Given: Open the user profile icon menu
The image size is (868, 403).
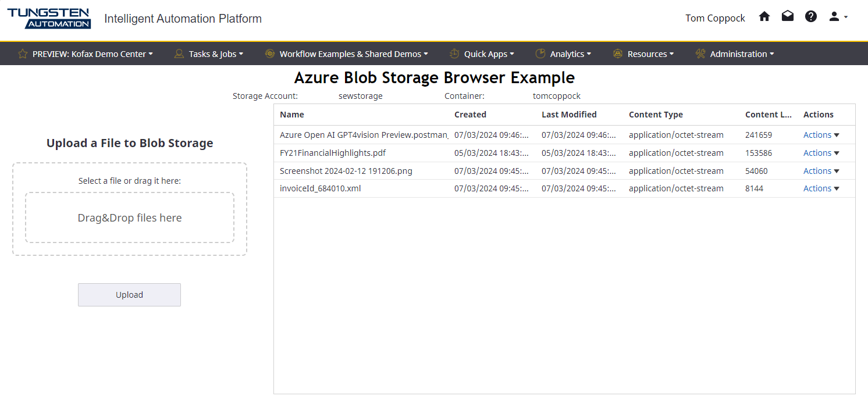Looking at the screenshot, I should 837,17.
